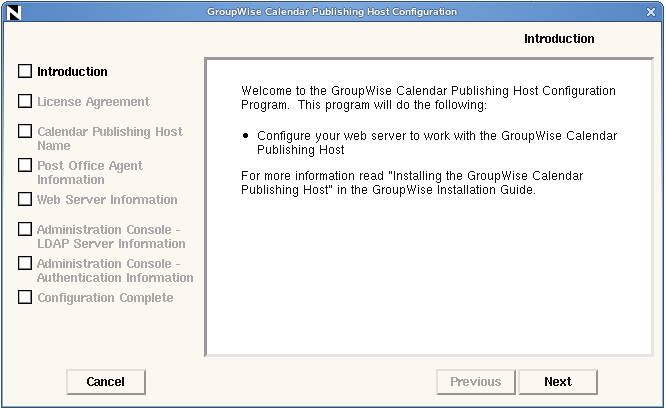The height and width of the screenshot is (408, 666).
Task: Click the Welcome paragraph text
Action: coord(428,98)
